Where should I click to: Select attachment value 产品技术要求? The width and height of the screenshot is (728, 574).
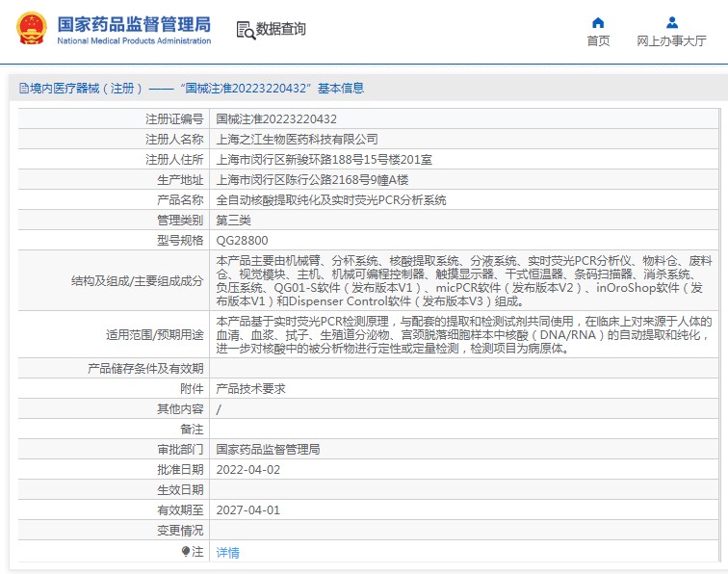pyautogui.click(x=250, y=389)
